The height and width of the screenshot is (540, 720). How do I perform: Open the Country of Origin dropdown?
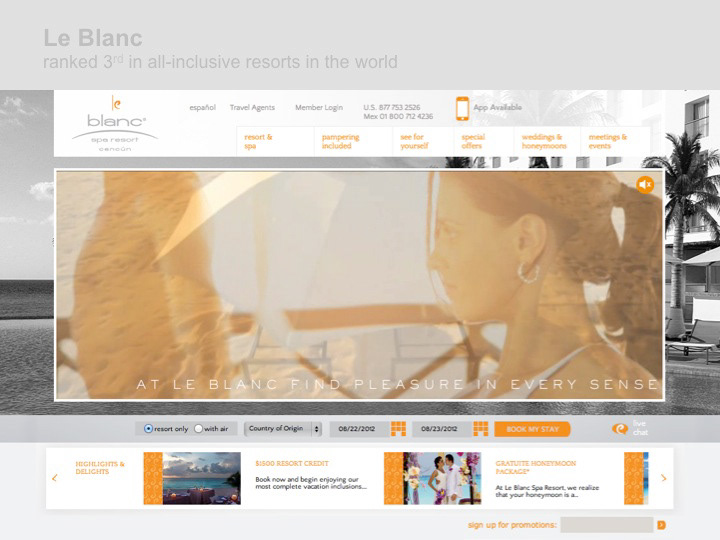(x=283, y=428)
